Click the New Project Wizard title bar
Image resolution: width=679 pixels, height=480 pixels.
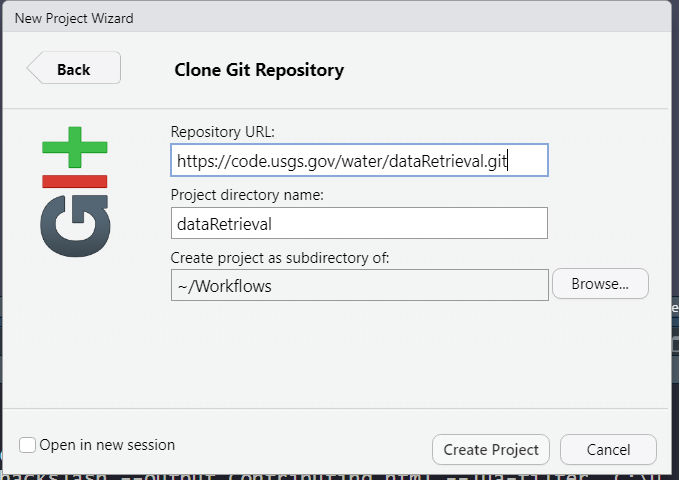tap(300, 17)
